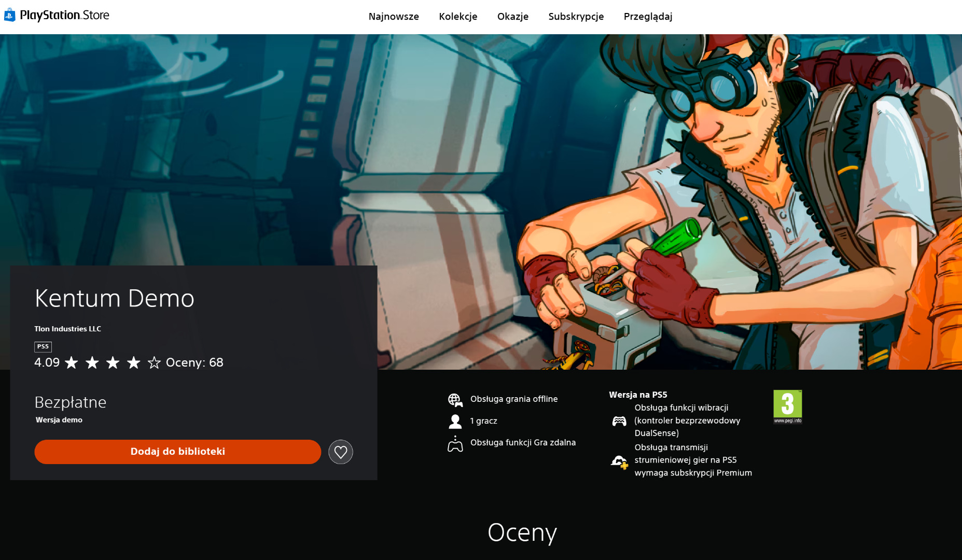Click the PEGI 3 rating badge
The width and height of the screenshot is (962, 560).
click(x=787, y=407)
